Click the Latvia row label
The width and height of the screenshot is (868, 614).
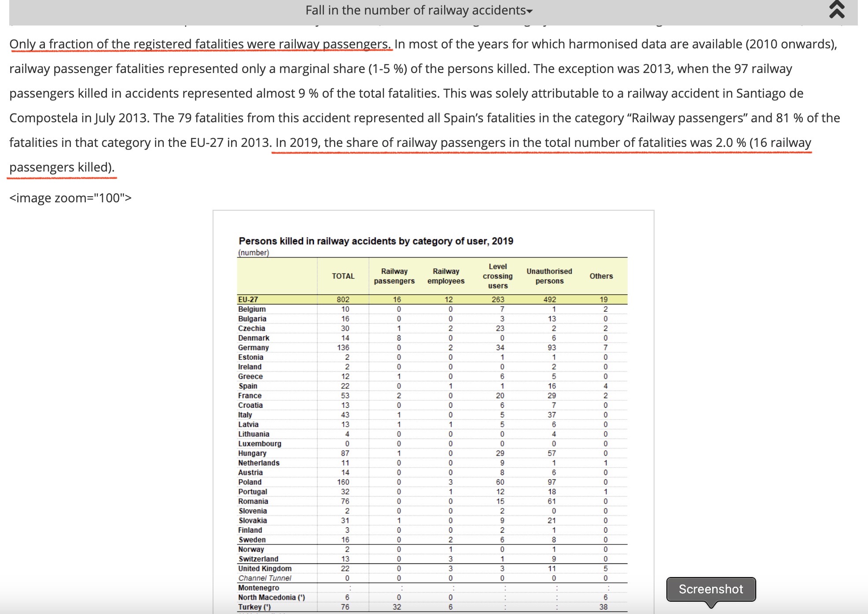pyautogui.click(x=248, y=424)
